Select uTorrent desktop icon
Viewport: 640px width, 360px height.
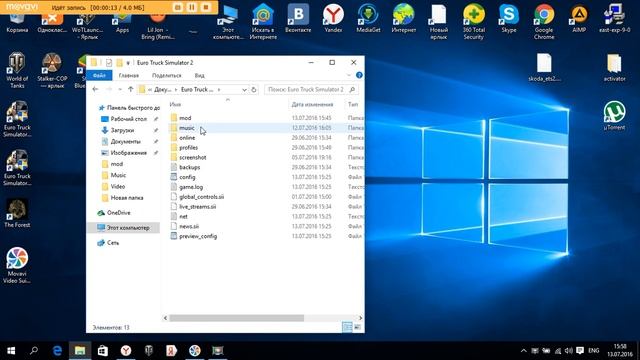click(614, 116)
